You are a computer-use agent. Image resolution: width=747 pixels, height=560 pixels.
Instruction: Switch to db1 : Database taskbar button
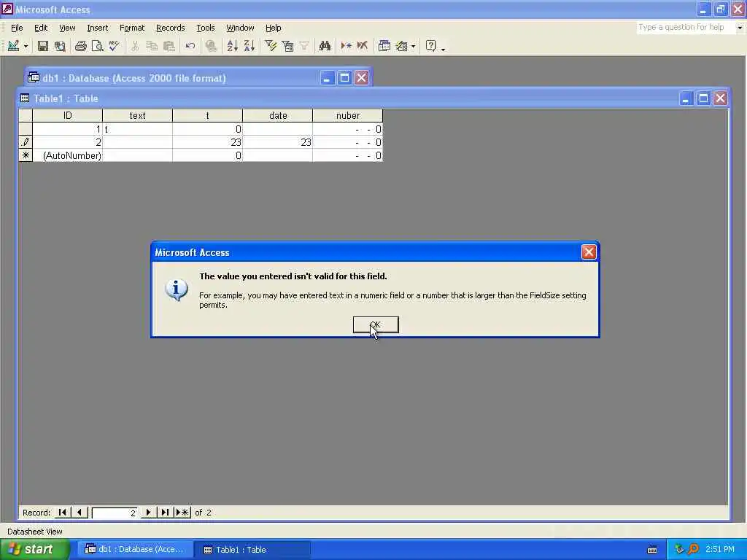coord(135,550)
